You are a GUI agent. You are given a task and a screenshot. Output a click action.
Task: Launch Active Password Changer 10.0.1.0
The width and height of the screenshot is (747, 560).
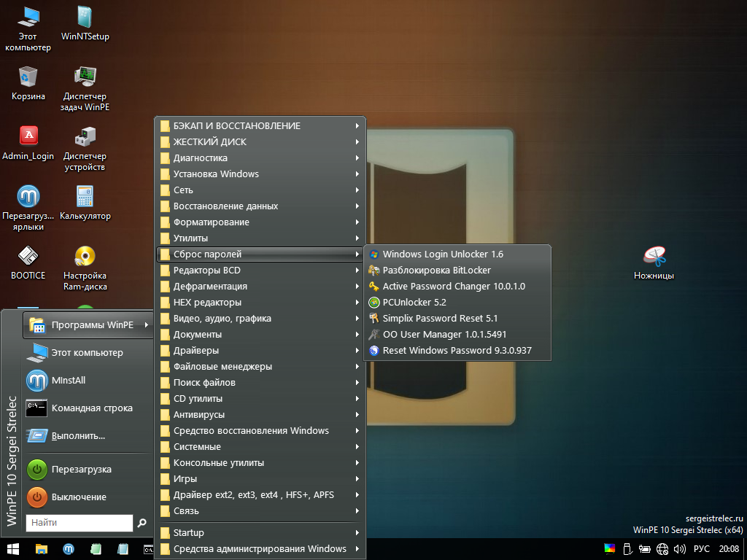coord(457,286)
